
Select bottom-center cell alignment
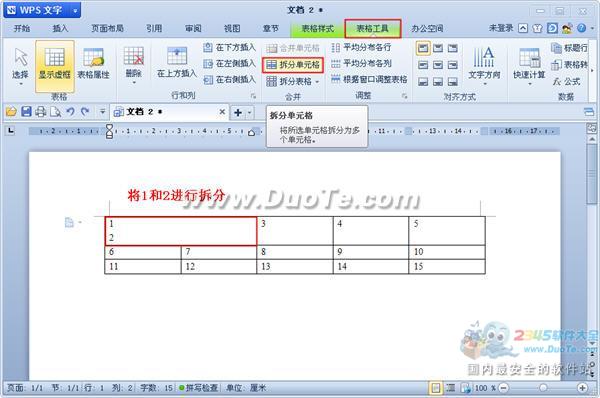coord(438,82)
